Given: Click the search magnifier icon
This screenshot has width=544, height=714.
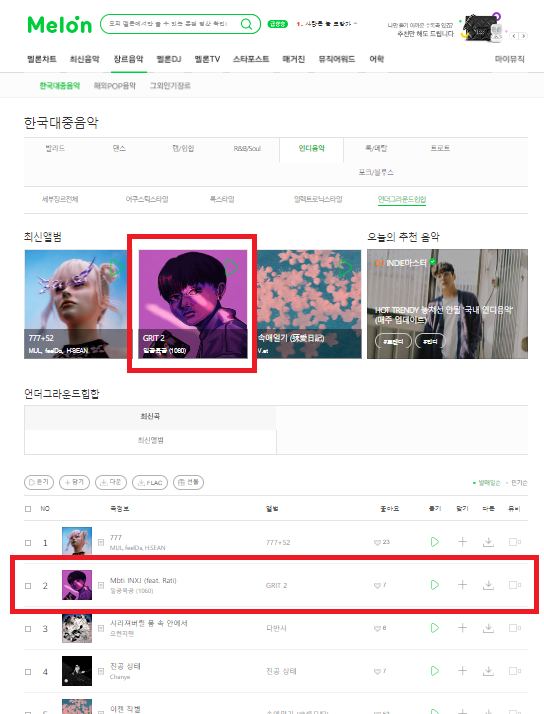Looking at the screenshot, I should [x=246, y=24].
